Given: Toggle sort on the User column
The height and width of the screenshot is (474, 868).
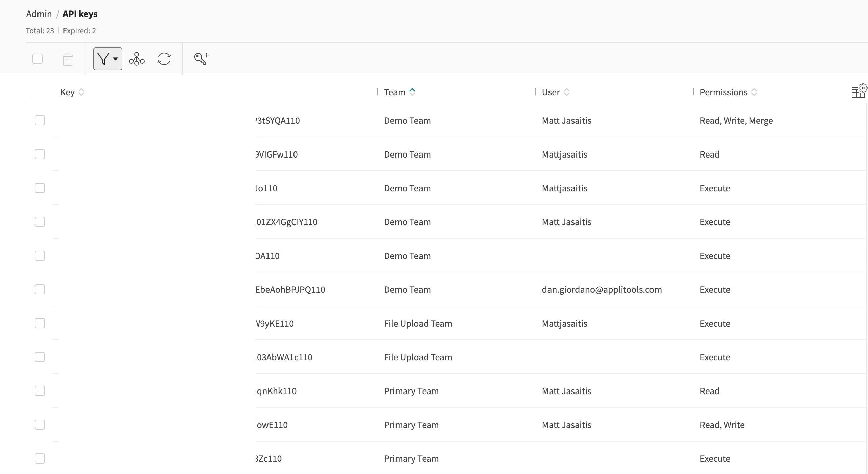Looking at the screenshot, I should (x=567, y=92).
